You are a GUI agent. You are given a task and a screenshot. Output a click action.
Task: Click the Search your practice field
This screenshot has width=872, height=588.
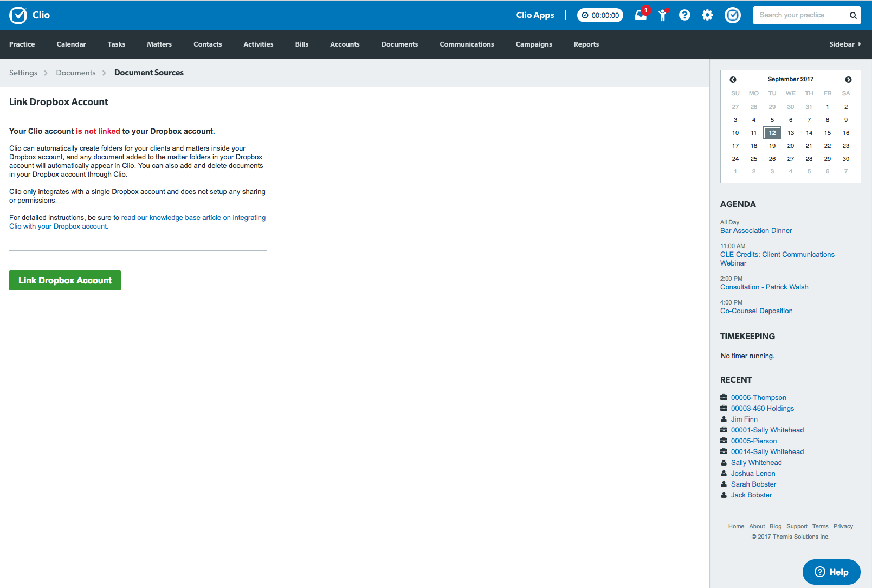click(799, 15)
